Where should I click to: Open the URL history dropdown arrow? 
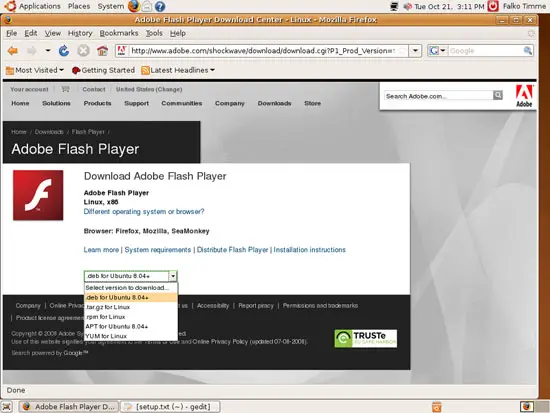tap(415, 51)
